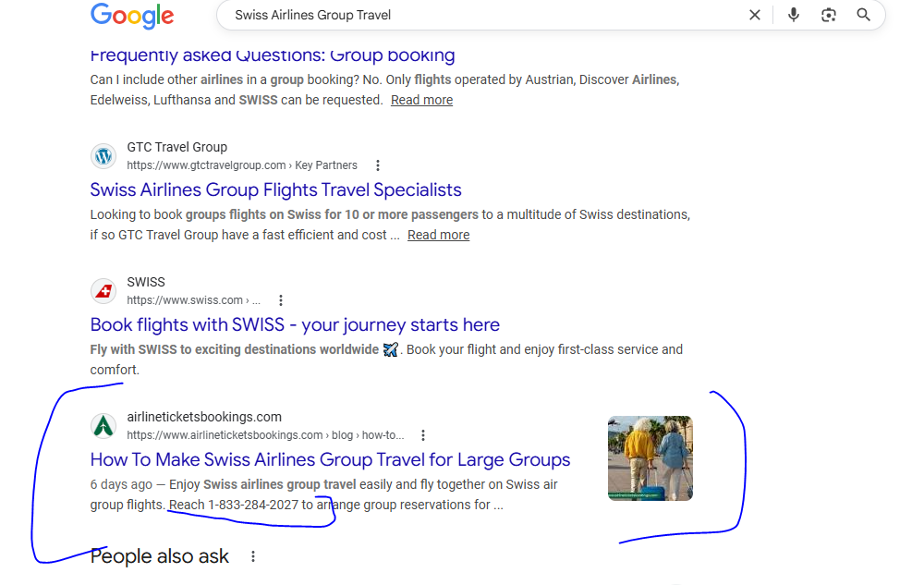Click into the Google search input field
The height and width of the screenshot is (585, 924).
(480, 15)
